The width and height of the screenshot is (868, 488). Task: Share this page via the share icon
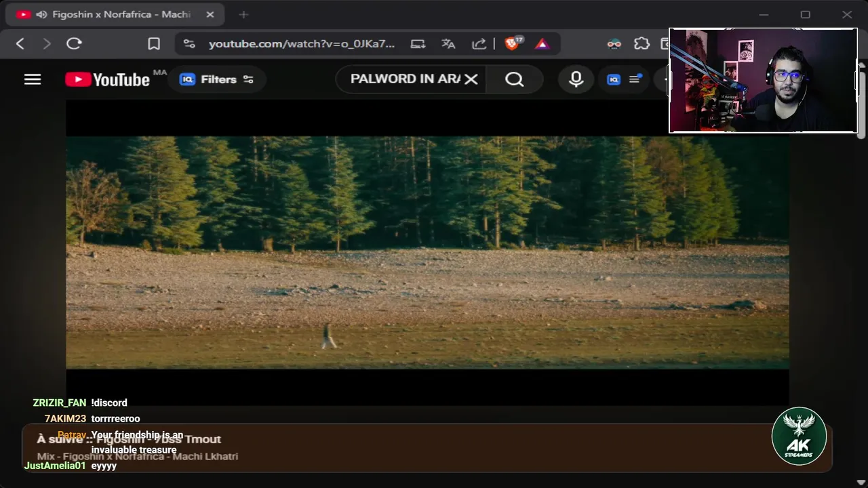pyautogui.click(x=479, y=44)
